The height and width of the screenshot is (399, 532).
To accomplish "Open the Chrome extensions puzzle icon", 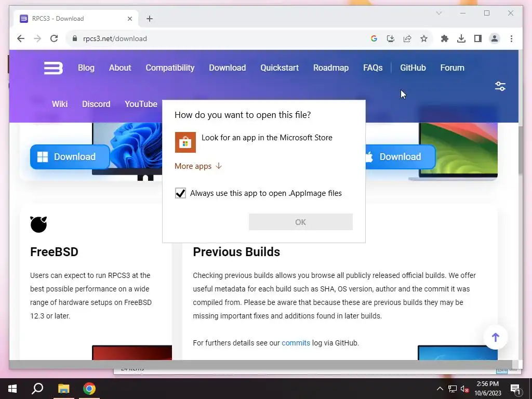I will (x=445, y=38).
